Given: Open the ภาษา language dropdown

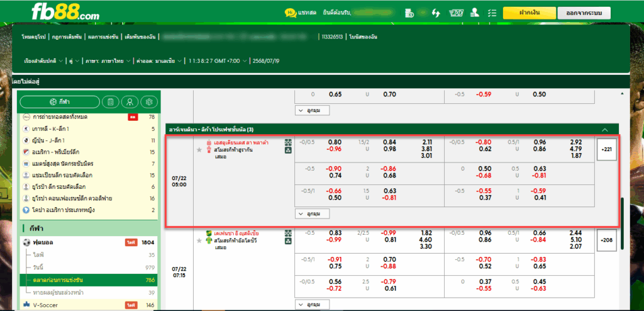Looking at the screenshot, I should [108, 61].
